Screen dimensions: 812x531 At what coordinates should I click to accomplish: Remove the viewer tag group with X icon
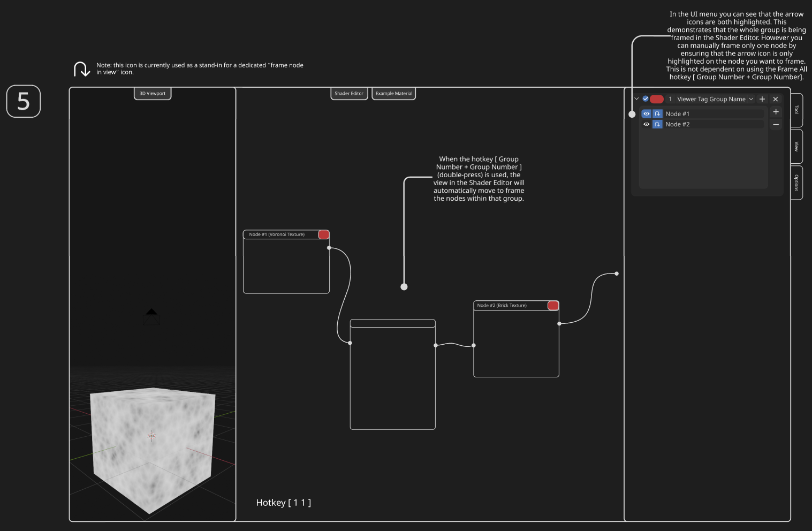[x=776, y=99]
